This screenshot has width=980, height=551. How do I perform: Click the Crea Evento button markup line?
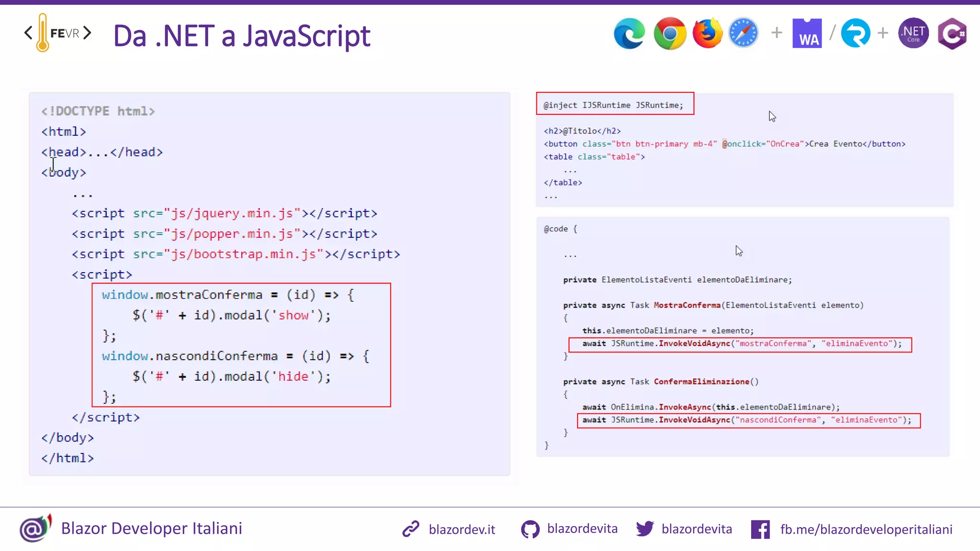[724, 143]
